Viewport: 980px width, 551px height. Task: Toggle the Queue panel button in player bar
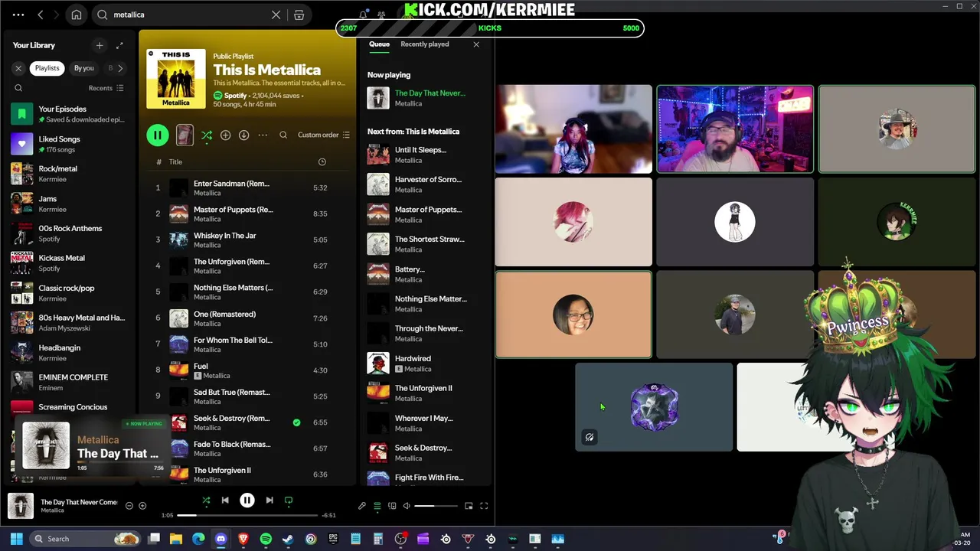pyautogui.click(x=377, y=506)
